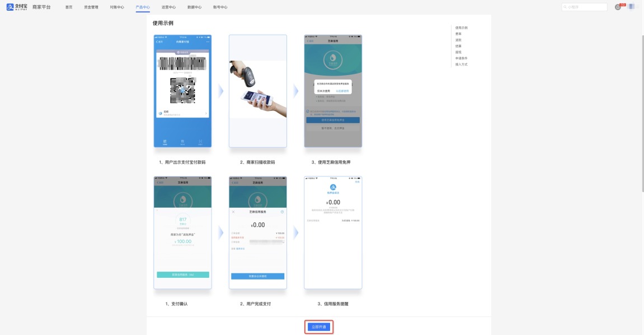Focus the 小程序 search box
Screen dimensions: 644x335
(x=585, y=7)
